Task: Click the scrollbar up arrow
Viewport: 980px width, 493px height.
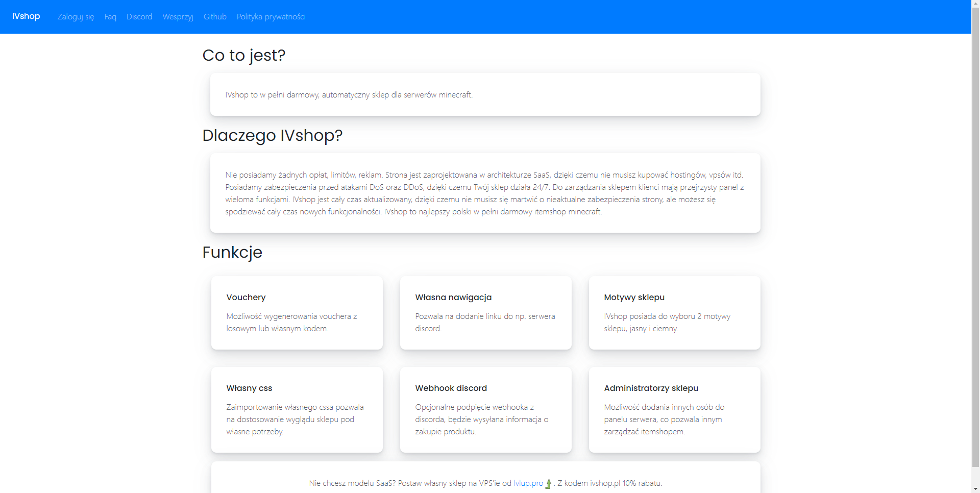Action: [975, 4]
